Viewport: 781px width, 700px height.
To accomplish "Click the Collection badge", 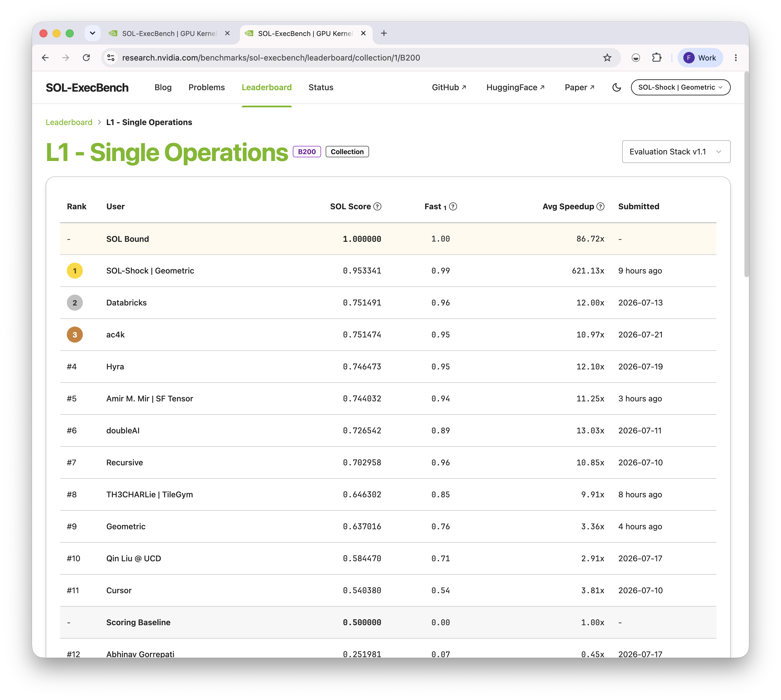I will coord(347,152).
